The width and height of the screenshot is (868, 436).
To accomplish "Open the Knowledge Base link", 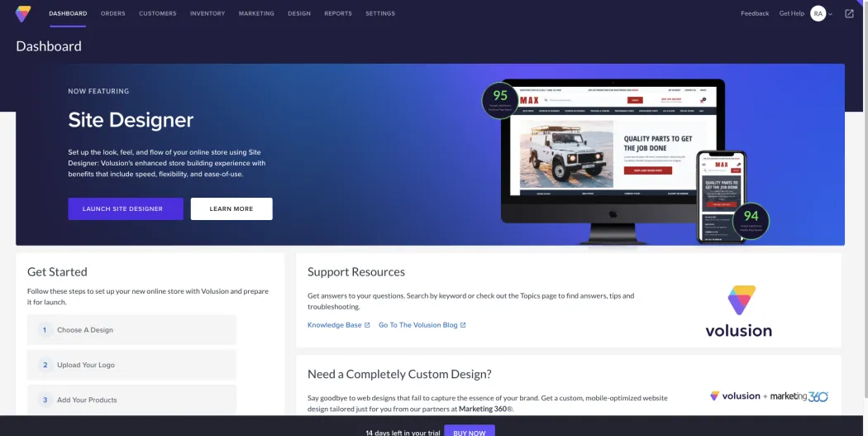I will (334, 325).
